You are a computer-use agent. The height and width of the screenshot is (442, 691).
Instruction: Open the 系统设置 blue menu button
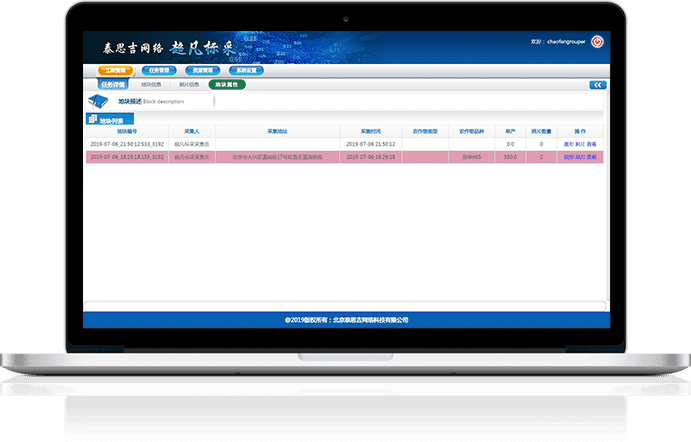[246, 71]
